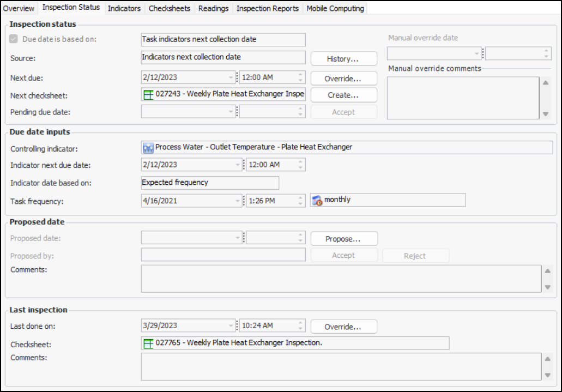Image resolution: width=562 pixels, height=392 pixels.
Task: Open the Last done on date dropdown
Action: (231, 326)
